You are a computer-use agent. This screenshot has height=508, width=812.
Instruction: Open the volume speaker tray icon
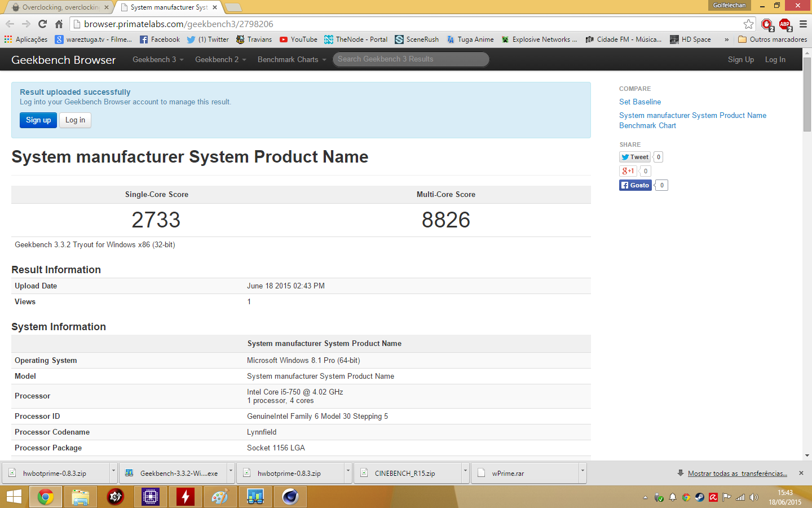(x=754, y=497)
